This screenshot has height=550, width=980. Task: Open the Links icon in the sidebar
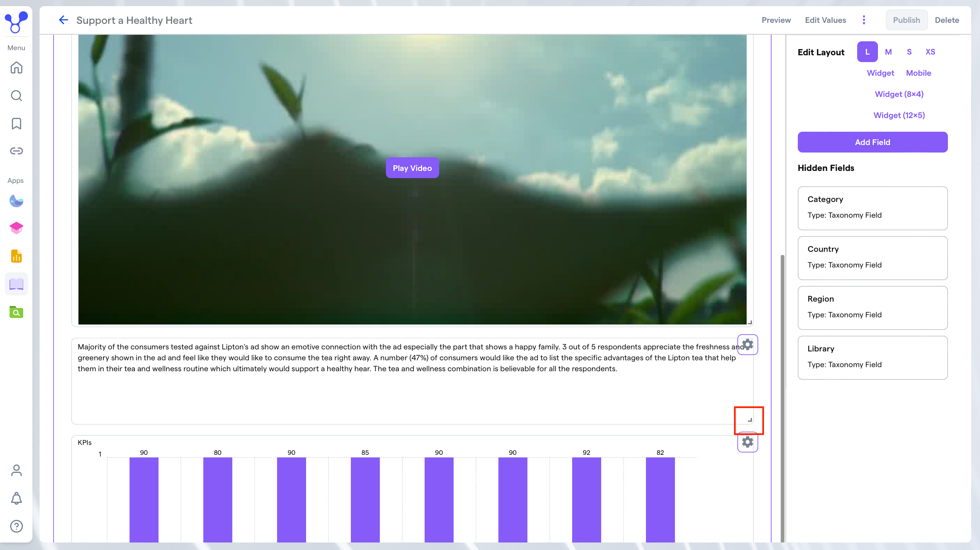point(16,151)
